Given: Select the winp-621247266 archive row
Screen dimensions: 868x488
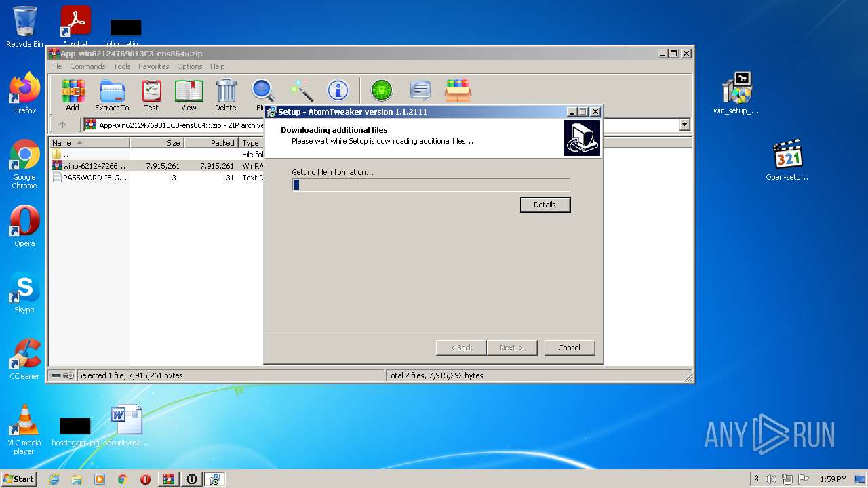Looking at the screenshot, I should click(157, 166).
